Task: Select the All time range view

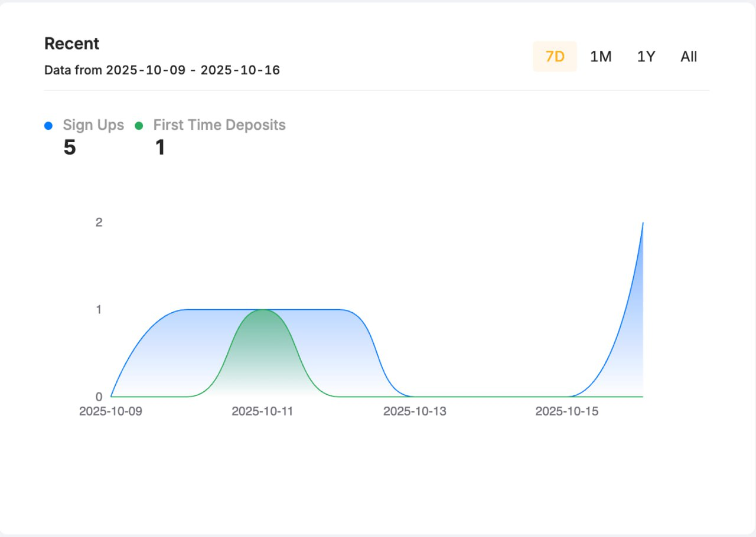Action: [688, 56]
